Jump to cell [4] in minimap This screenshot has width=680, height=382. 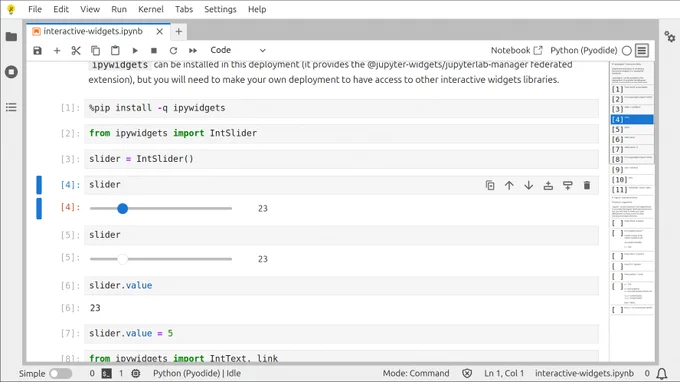[632, 119]
